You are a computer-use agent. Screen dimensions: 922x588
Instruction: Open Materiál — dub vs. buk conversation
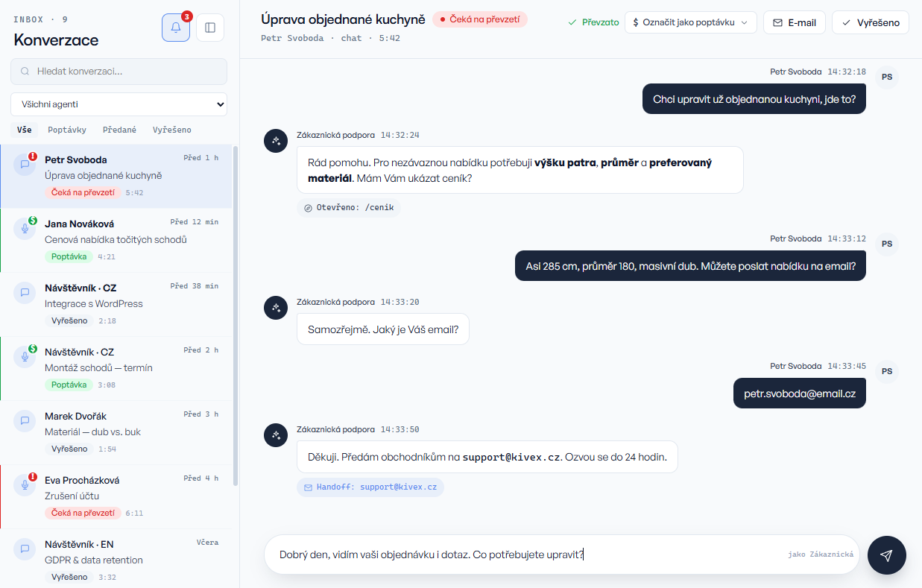tap(116, 433)
